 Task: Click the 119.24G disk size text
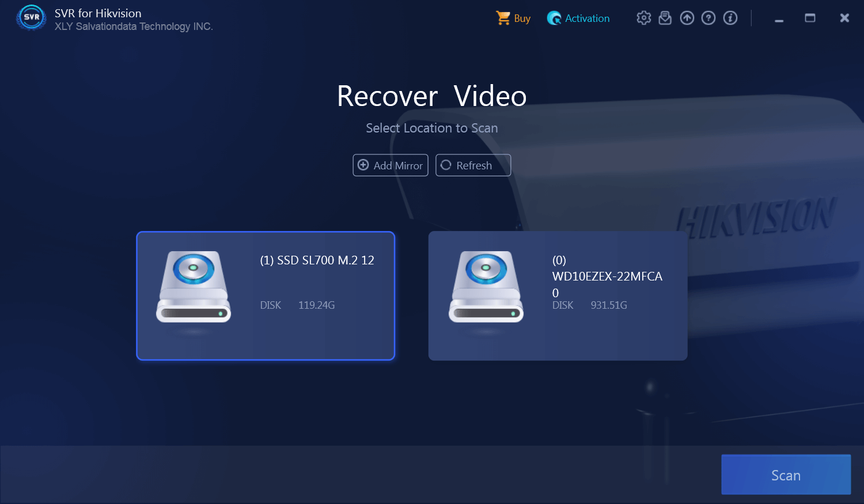pos(316,305)
